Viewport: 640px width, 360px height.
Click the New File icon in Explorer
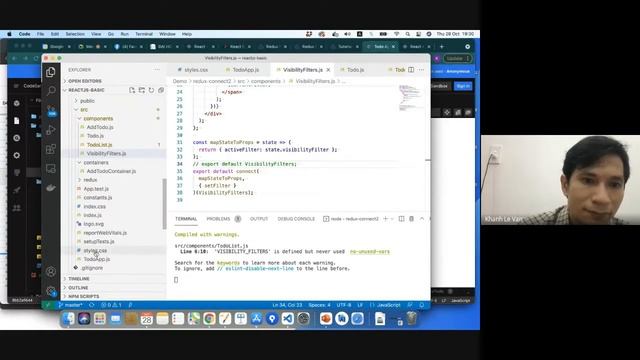tap(132, 90)
